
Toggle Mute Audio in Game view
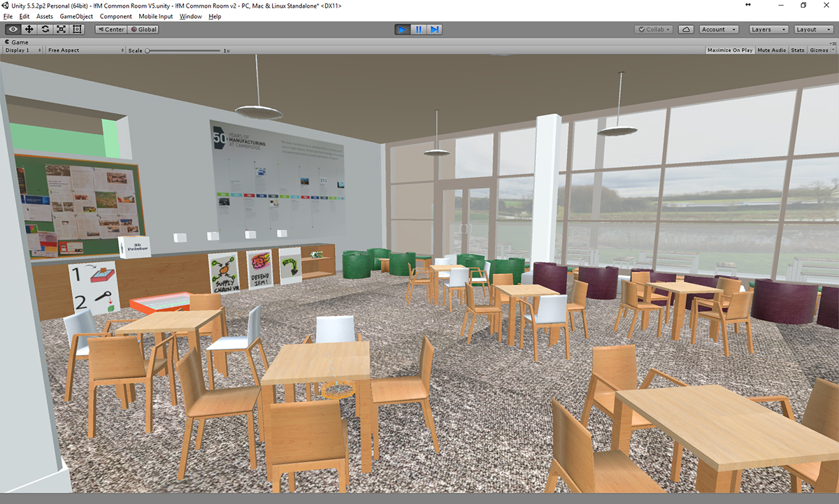pos(771,50)
